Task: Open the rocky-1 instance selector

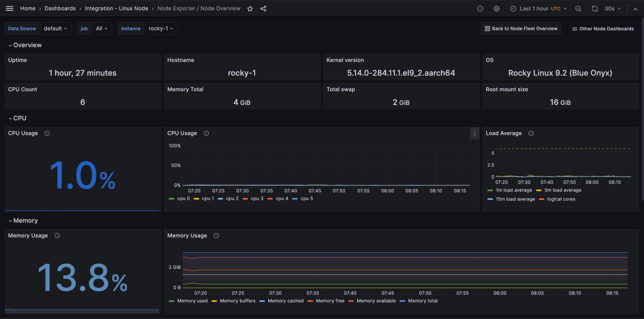Action: tap(161, 28)
